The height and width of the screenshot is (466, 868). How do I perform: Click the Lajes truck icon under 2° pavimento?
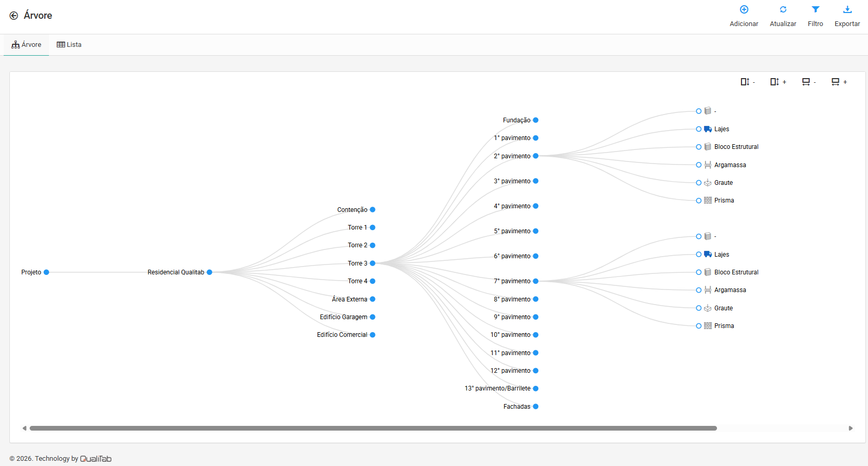[708, 129]
